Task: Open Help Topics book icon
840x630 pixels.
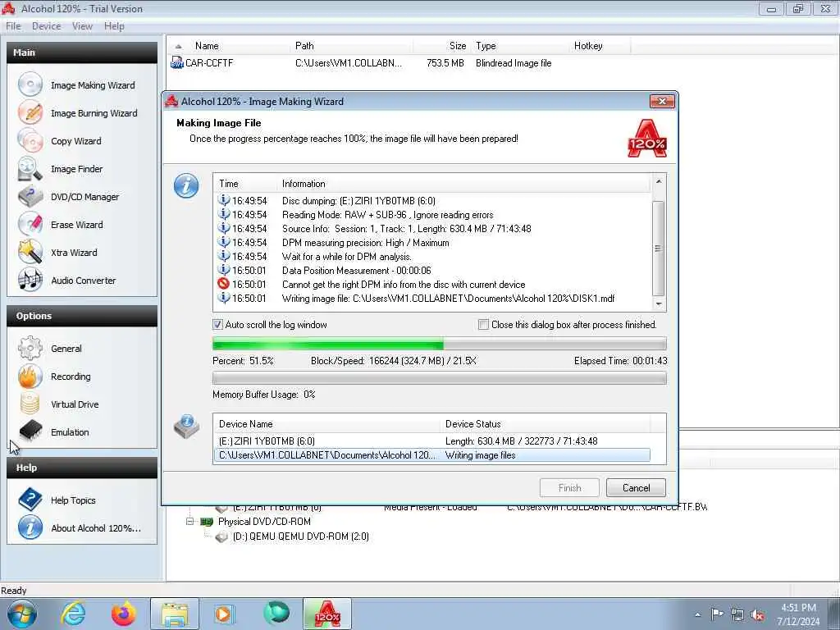Action: [x=30, y=500]
